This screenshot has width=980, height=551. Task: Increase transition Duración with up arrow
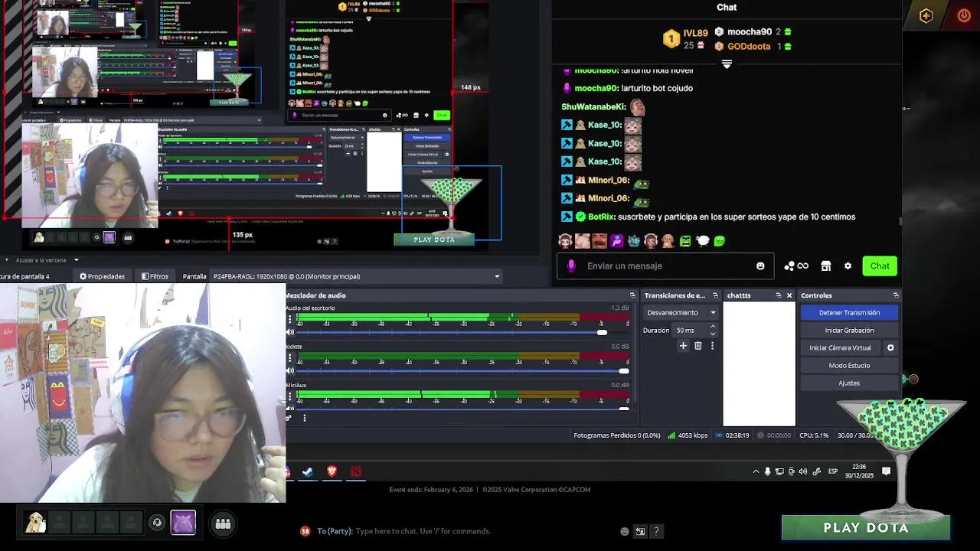click(713, 327)
